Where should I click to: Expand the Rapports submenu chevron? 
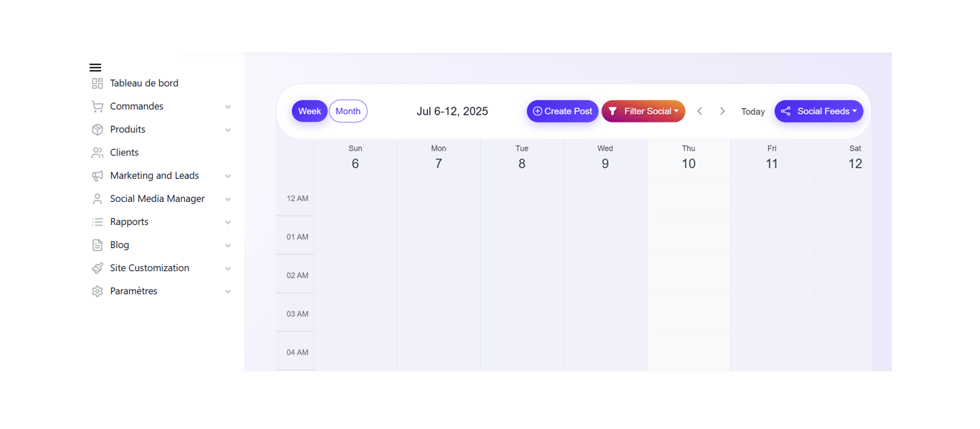tap(228, 223)
